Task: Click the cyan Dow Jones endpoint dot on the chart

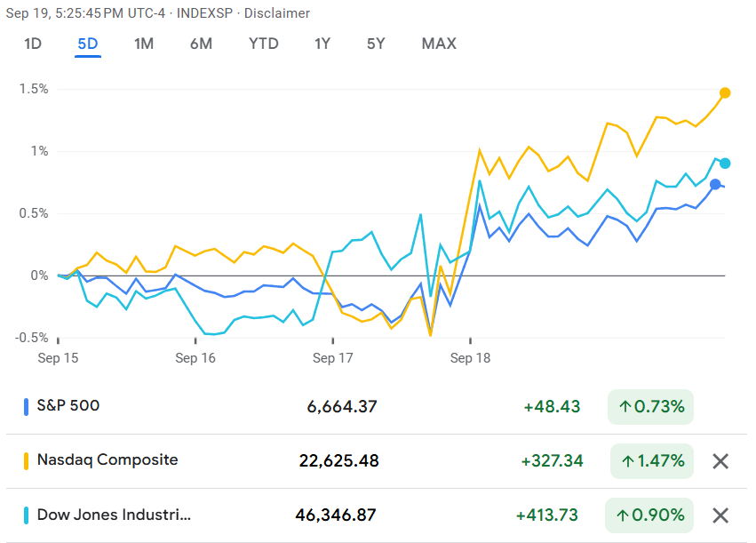Action: 725,164
